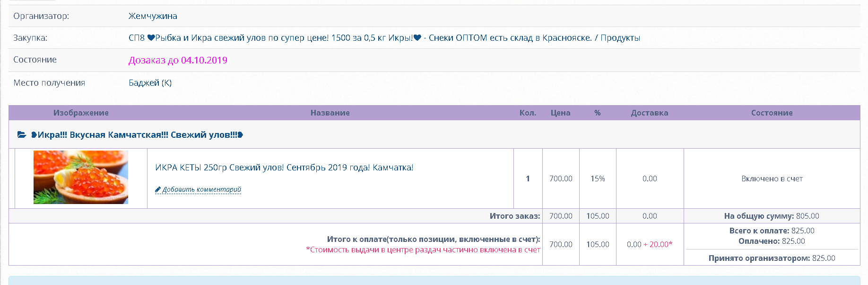Open organizer Жемчужина profile link
The height and width of the screenshot is (285, 868).
(x=153, y=16)
